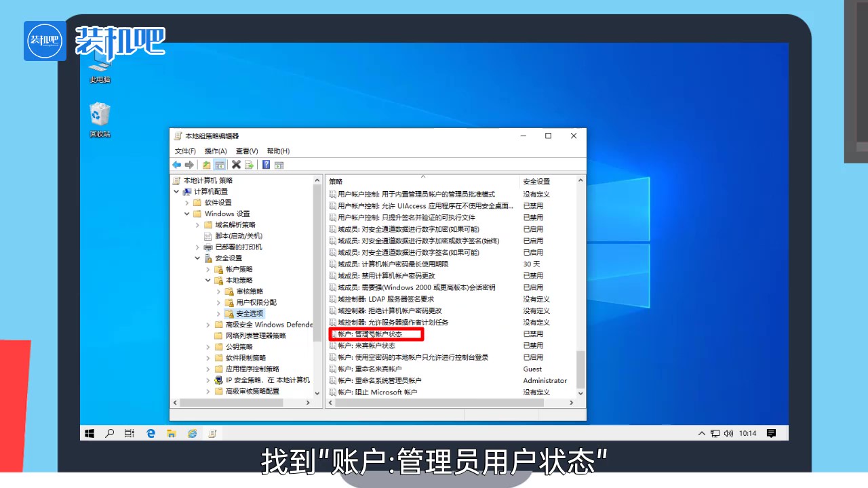Open the Up one level folder icon
The width and height of the screenshot is (868, 488).
point(205,165)
